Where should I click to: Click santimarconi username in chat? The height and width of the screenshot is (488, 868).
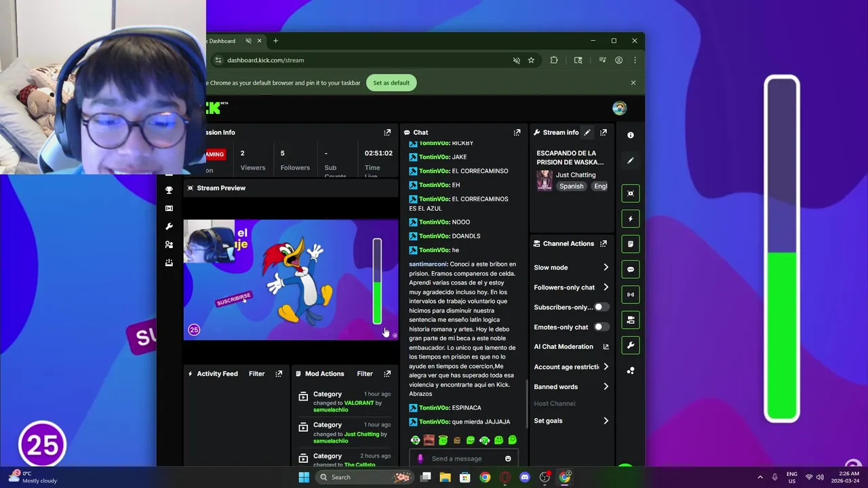[x=428, y=264]
